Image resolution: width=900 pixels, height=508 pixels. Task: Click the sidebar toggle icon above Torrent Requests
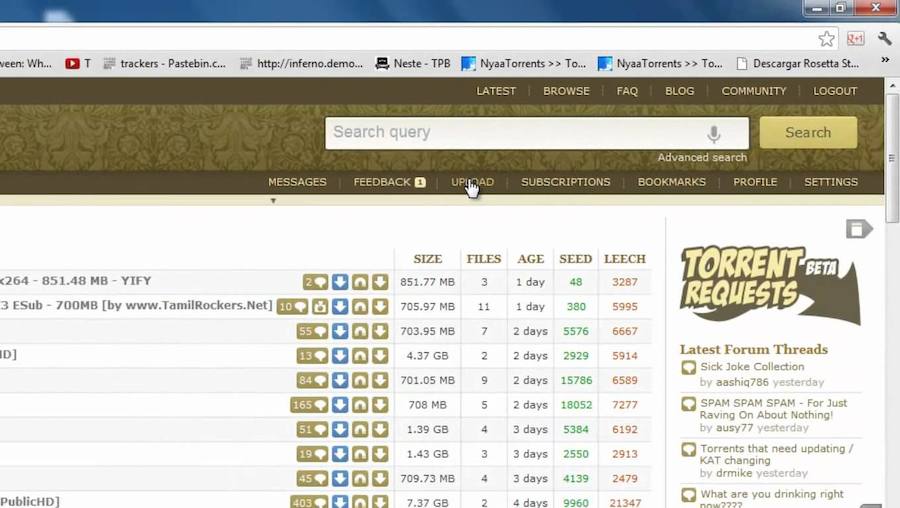[x=859, y=228]
